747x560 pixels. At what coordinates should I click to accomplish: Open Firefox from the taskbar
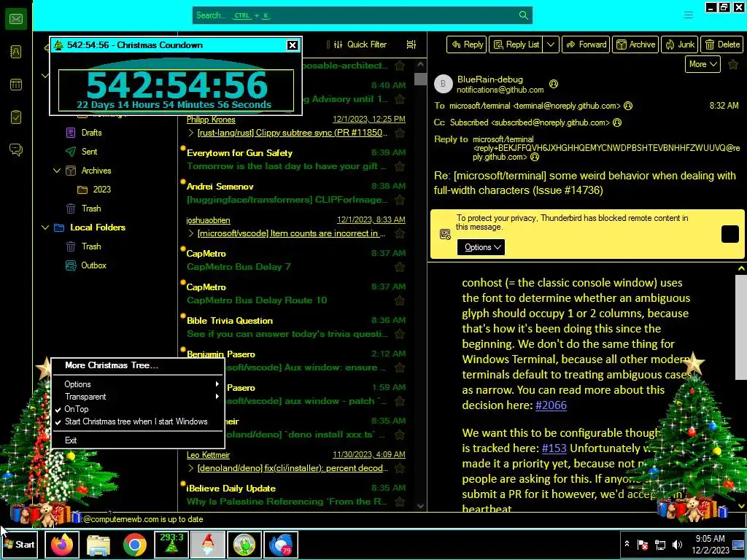click(x=62, y=545)
